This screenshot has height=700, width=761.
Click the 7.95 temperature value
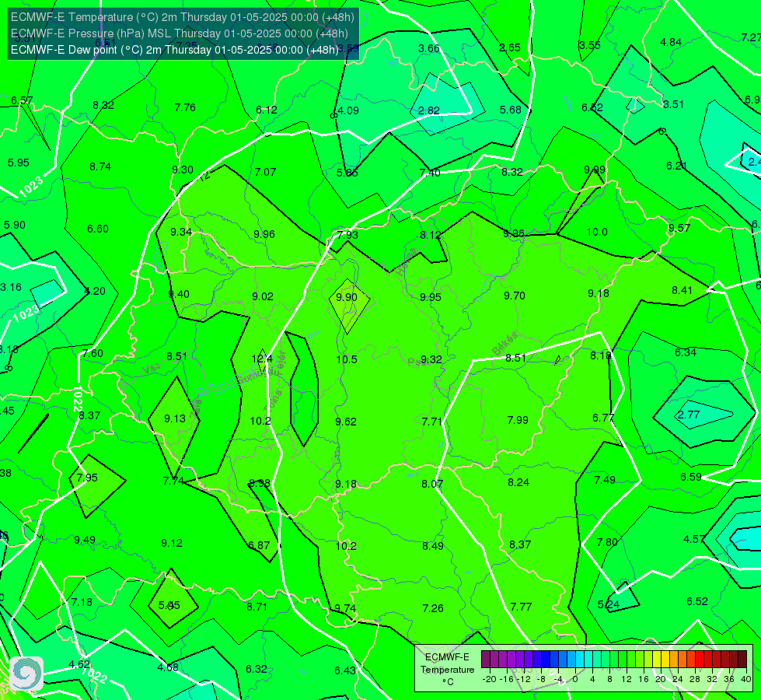(87, 478)
